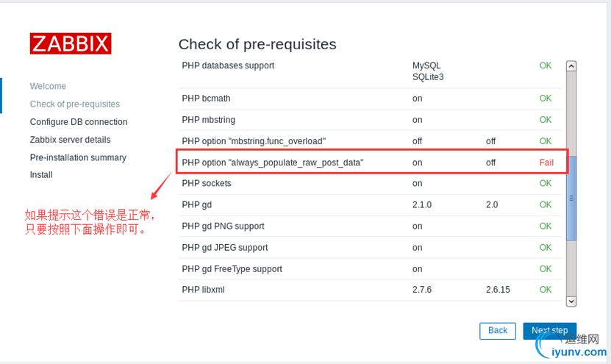Open the Configure DB connection step
The width and height of the screenshot is (611, 364).
coord(79,121)
